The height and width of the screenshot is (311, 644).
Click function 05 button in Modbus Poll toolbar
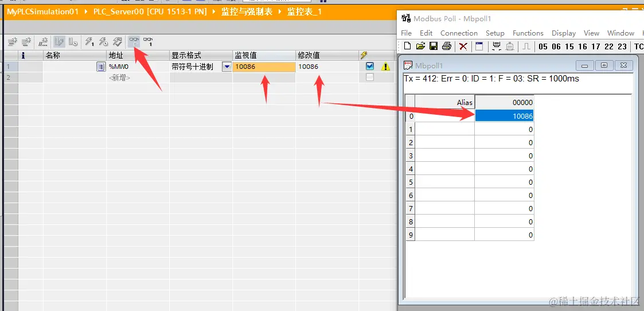coord(543,46)
